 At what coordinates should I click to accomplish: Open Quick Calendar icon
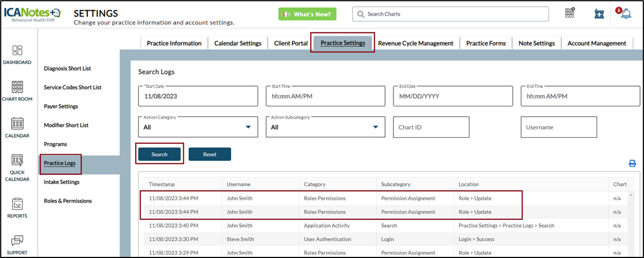(17, 160)
